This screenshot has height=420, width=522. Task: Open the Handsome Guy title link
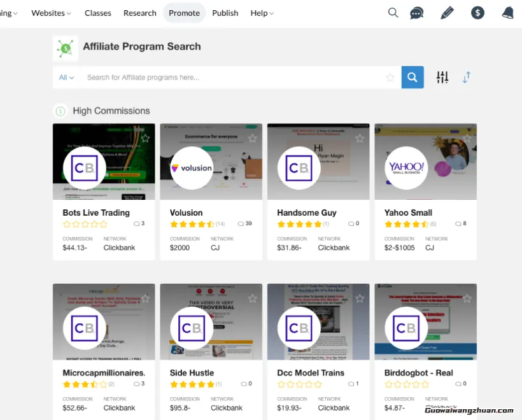307,213
